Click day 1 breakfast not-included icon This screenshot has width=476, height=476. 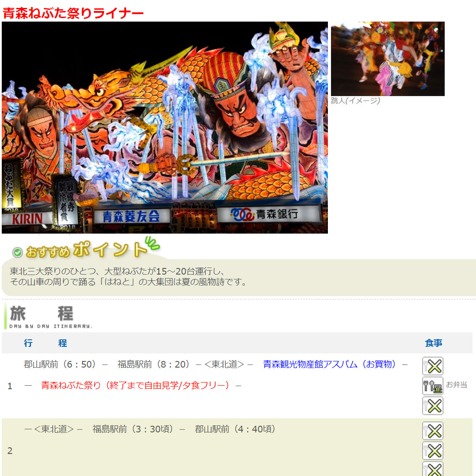(433, 366)
